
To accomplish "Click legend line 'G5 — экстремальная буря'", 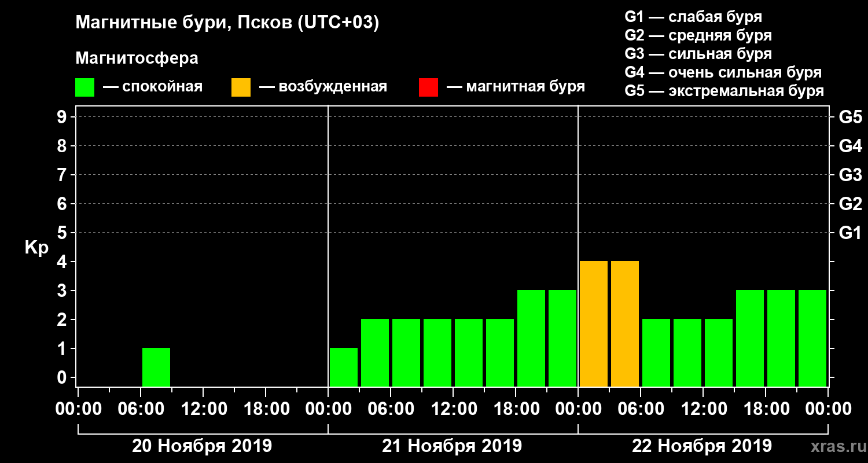I will click(x=724, y=91).
